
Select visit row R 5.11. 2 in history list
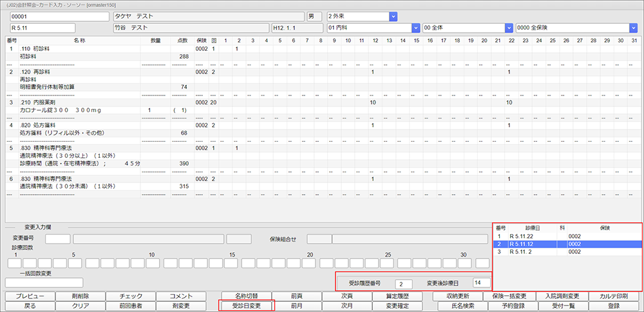click(567, 253)
